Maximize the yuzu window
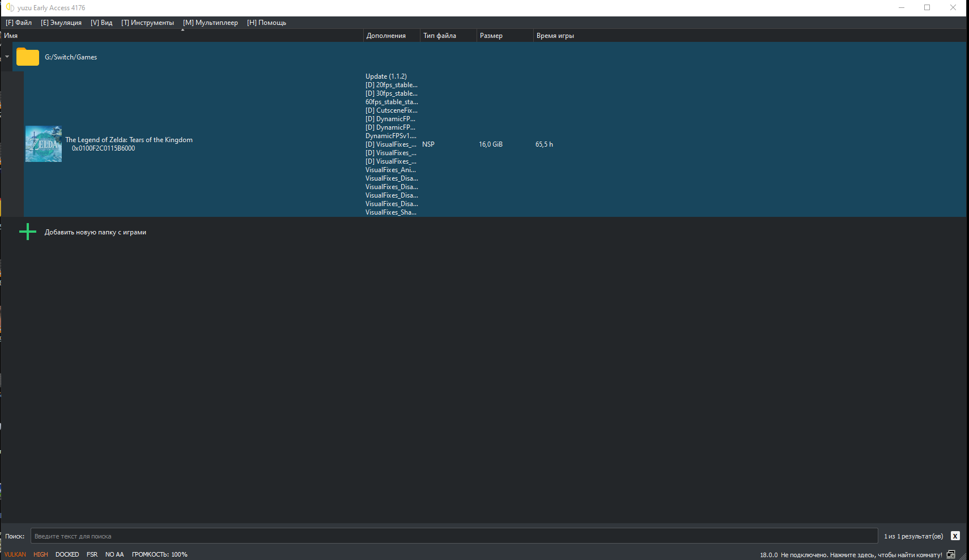Image resolution: width=969 pixels, height=560 pixels. pyautogui.click(x=927, y=7)
